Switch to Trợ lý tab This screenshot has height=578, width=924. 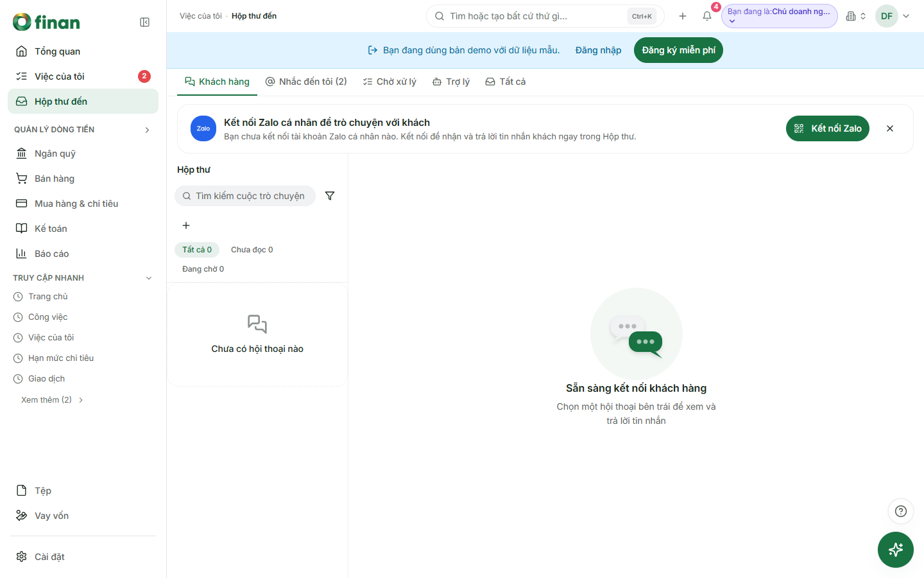coord(451,82)
